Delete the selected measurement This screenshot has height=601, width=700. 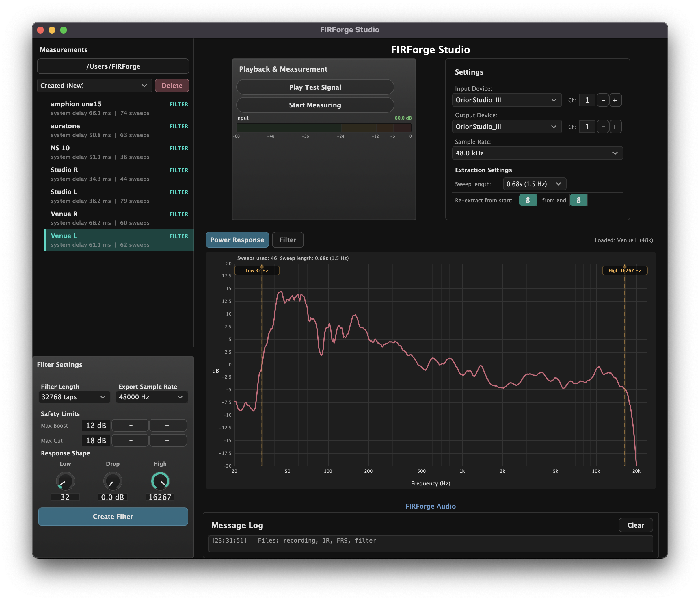(172, 86)
